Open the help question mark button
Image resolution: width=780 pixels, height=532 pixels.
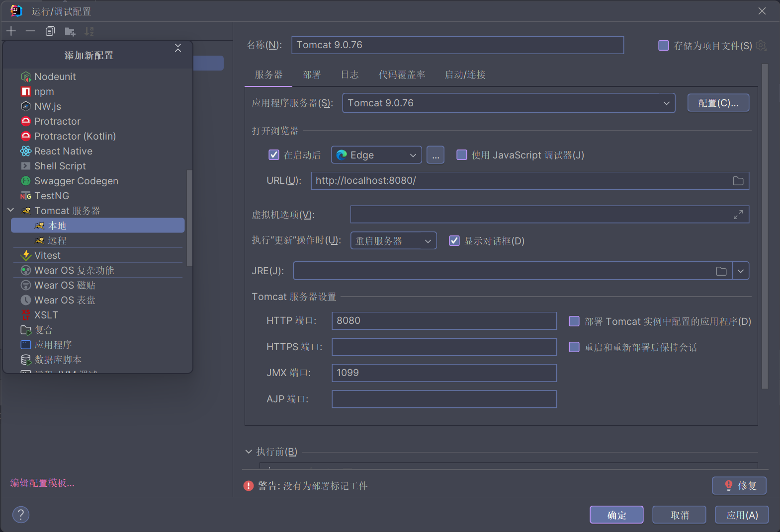pos(21,515)
